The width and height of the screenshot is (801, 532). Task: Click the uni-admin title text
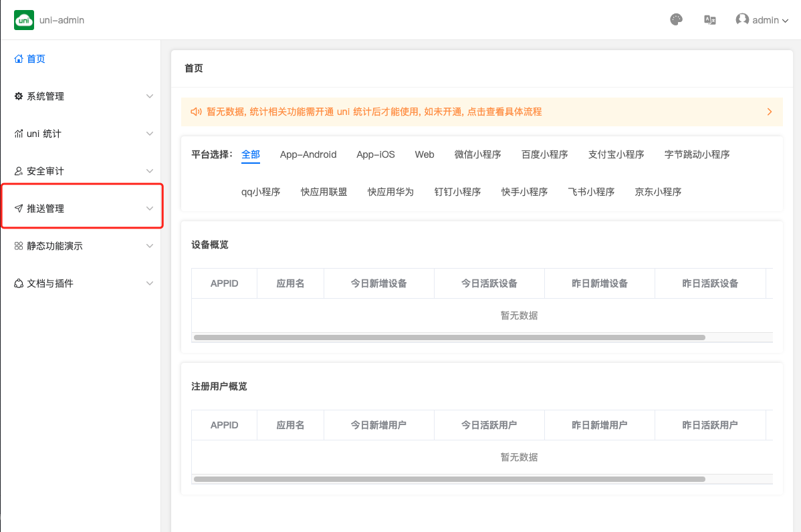(62, 20)
